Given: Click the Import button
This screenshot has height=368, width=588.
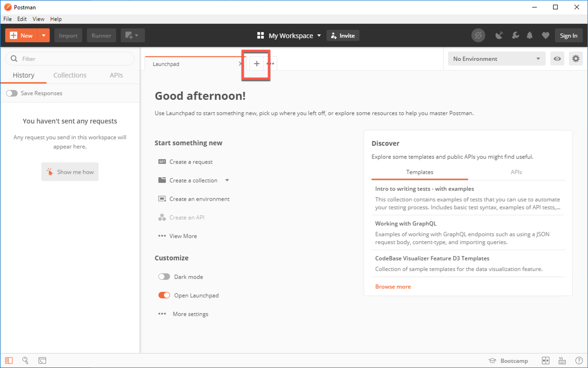Looking at the screenshot, I should point(68,36).
